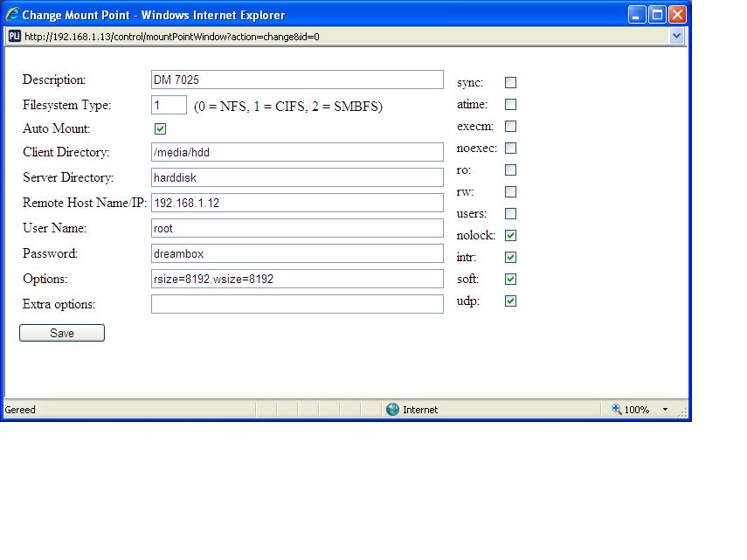Click the zoom magnifier icon in status bar
This screenshot has width=747, height=560.
[x=617, y=409]
